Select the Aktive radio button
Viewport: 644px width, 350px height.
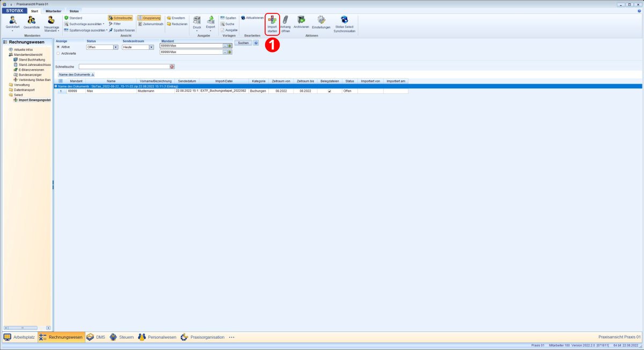[x=58, y=47]
